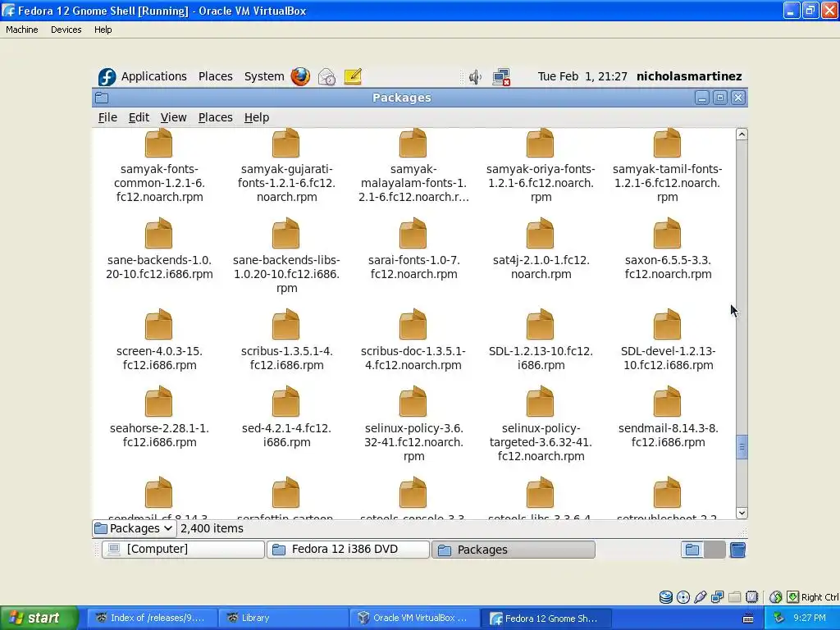Click the vertical scrollbar thumb
The image size is (840, 630).
coord(742,447)
